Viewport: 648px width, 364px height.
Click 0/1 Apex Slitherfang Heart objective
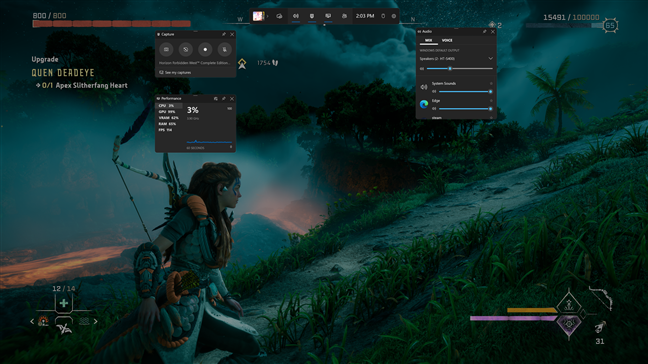coord(81,86)
